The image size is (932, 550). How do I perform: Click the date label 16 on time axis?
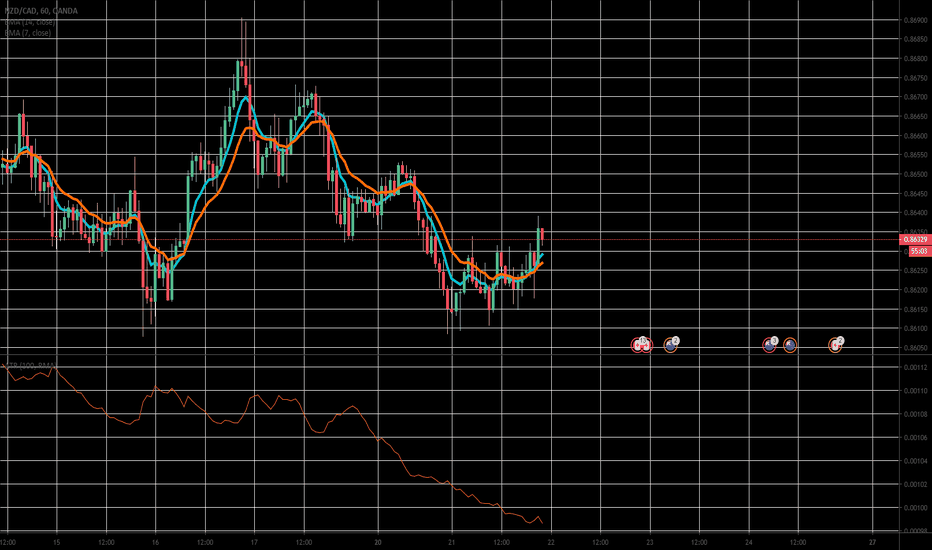(155, 542)
